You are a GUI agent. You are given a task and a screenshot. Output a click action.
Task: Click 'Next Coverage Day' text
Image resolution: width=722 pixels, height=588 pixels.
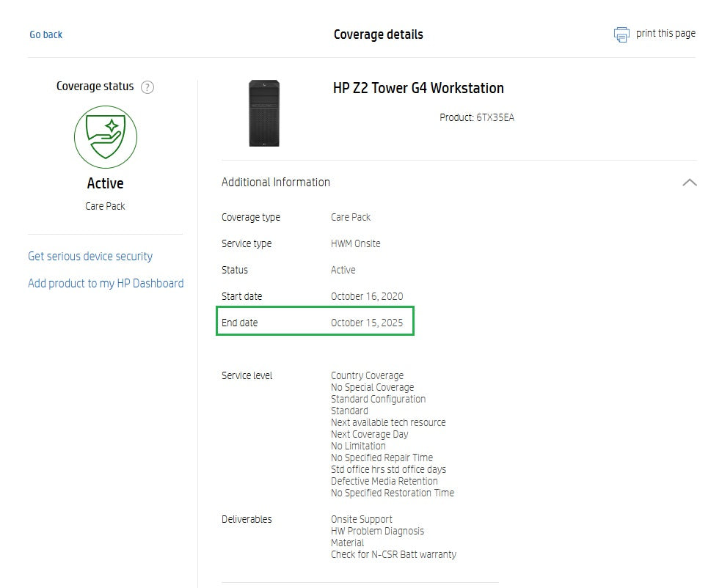(x=369, y=434)
